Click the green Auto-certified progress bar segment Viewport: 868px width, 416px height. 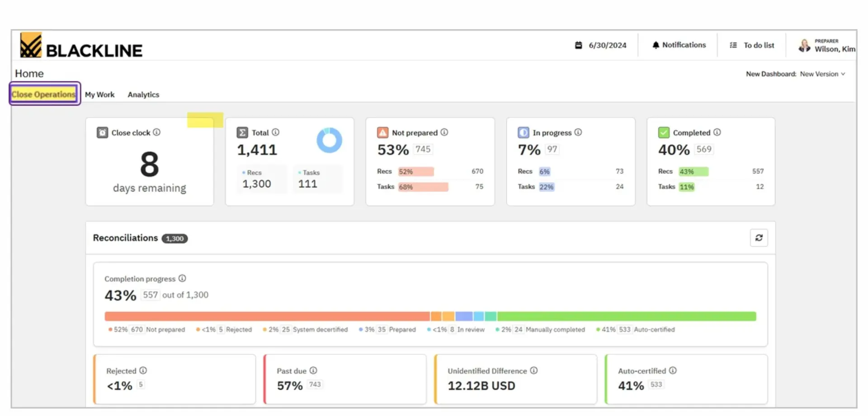(627, 316)
